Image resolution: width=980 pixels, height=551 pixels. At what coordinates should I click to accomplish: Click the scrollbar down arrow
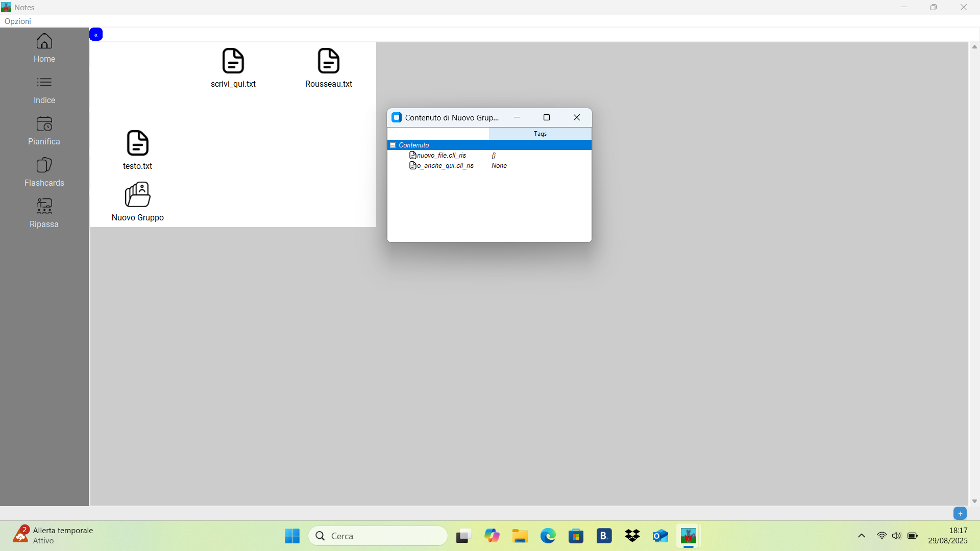coord(974,502)
